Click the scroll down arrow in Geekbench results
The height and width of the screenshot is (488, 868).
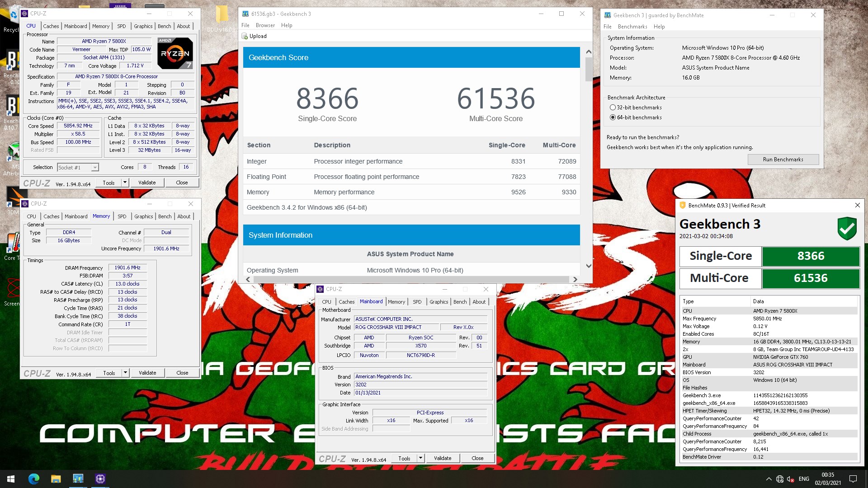click(589, 266)
